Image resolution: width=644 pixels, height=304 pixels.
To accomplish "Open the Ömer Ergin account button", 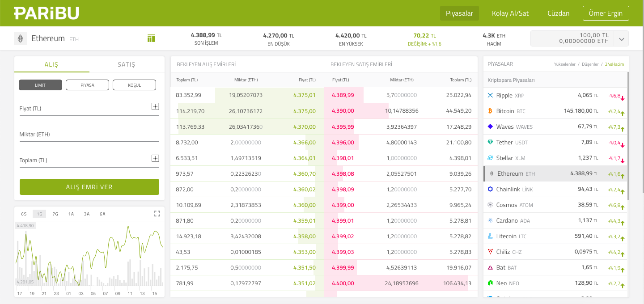I will click(x=606, y=13).
